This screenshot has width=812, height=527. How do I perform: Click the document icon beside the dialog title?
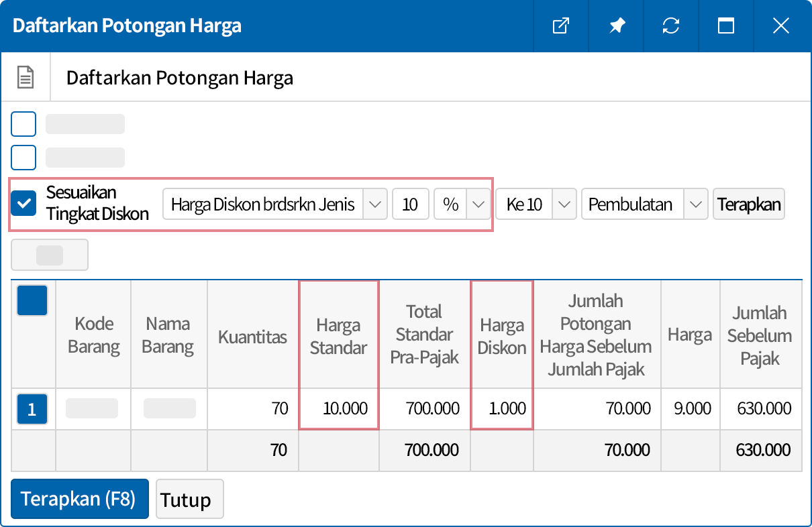pos(25,76)
